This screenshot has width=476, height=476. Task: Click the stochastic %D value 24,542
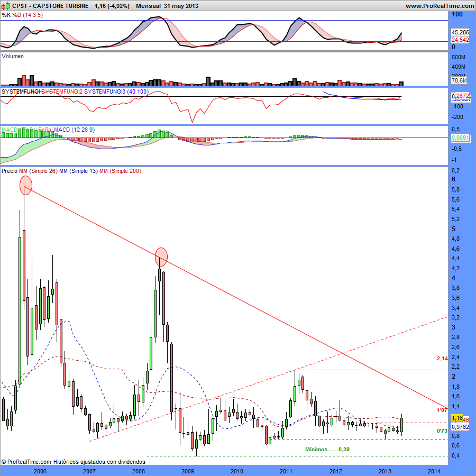(460, 40)
